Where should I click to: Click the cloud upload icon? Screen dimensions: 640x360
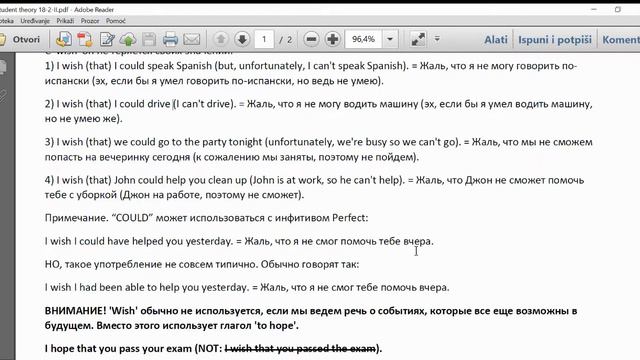tap(128, 40)
